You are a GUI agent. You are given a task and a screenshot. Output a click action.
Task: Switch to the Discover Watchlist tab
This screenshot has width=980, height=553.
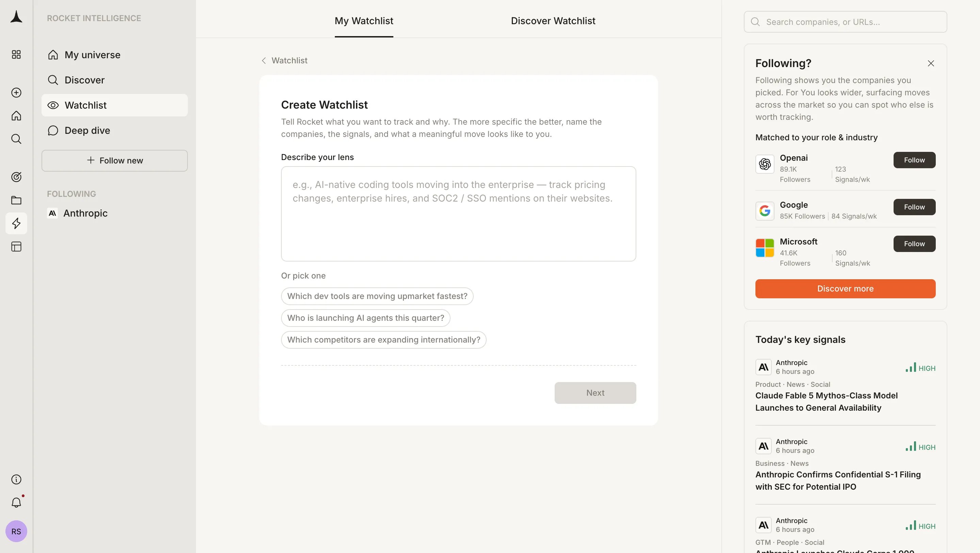point(553,21)
